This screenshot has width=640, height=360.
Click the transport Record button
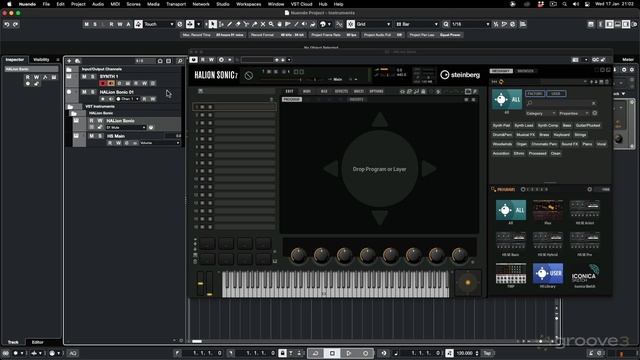pyautogui.click(x=365, y=353)
